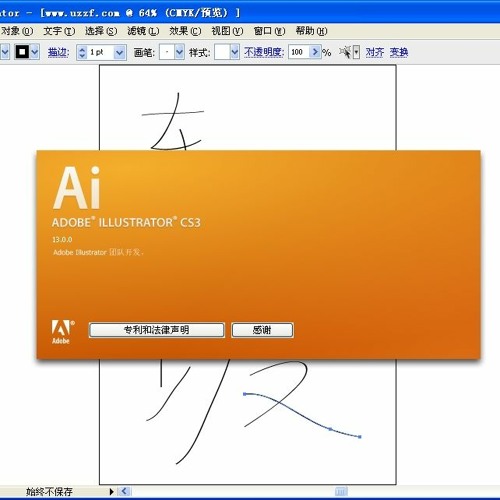Expand the partial dropdown left of stroke swatch

[x=5, y=52]
